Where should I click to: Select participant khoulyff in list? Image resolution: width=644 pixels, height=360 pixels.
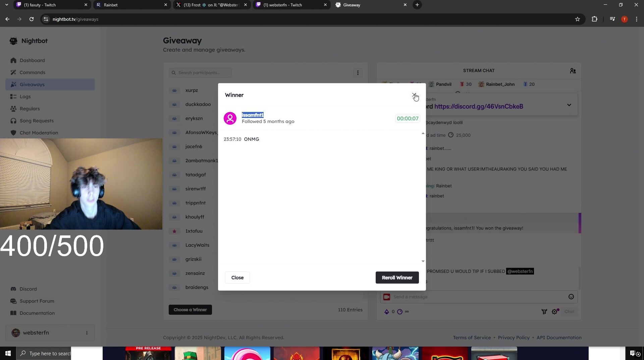tap(195, 217)
